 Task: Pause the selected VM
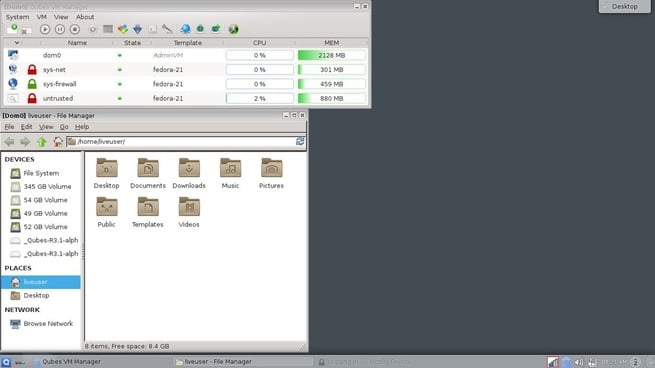[60, 29]
